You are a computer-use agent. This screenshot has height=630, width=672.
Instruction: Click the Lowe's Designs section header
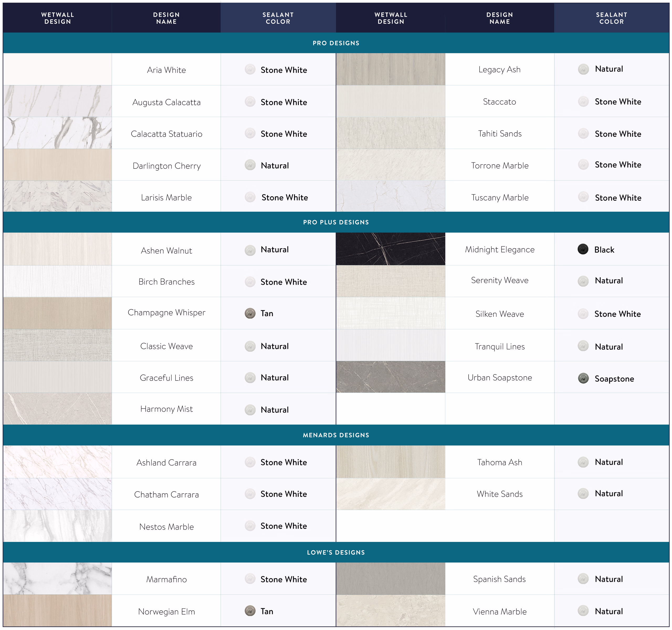pos(336,552)
